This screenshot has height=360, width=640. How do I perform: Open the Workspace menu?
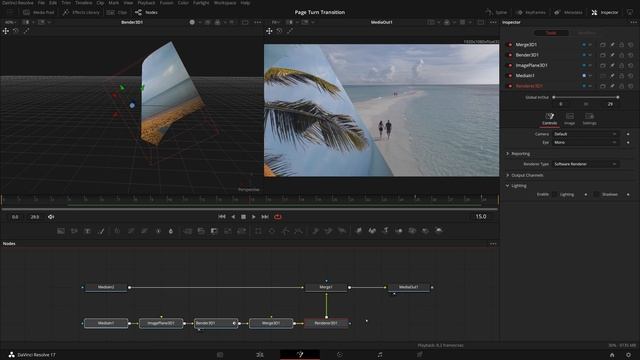tap(225, 3)
